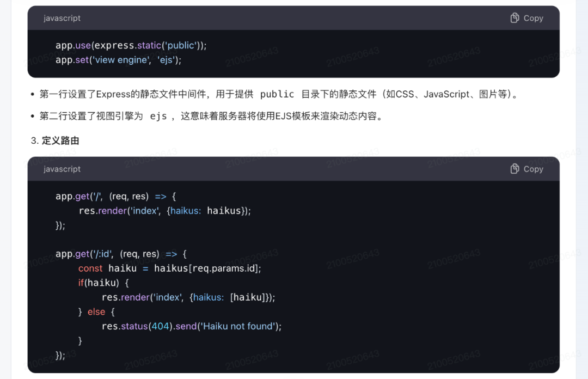This screenshot has height=379, width=588.
Task: Select the express.static('public') code text
Action: tap(137, 45)
